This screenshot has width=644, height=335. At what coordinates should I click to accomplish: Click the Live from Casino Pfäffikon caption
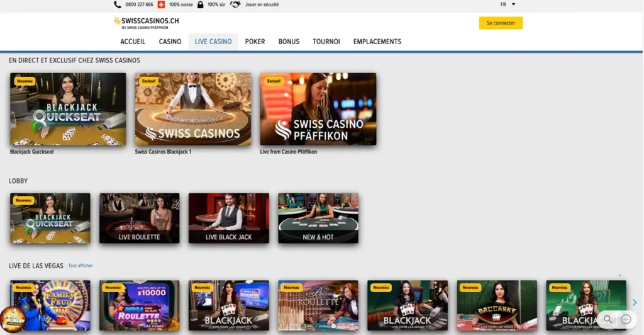(288, 152)
